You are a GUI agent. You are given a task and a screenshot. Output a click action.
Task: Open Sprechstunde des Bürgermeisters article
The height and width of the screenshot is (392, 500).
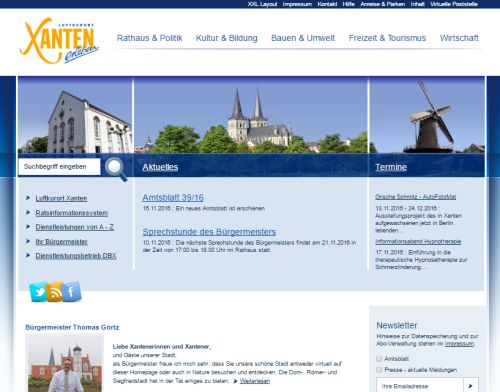[209, 232]
